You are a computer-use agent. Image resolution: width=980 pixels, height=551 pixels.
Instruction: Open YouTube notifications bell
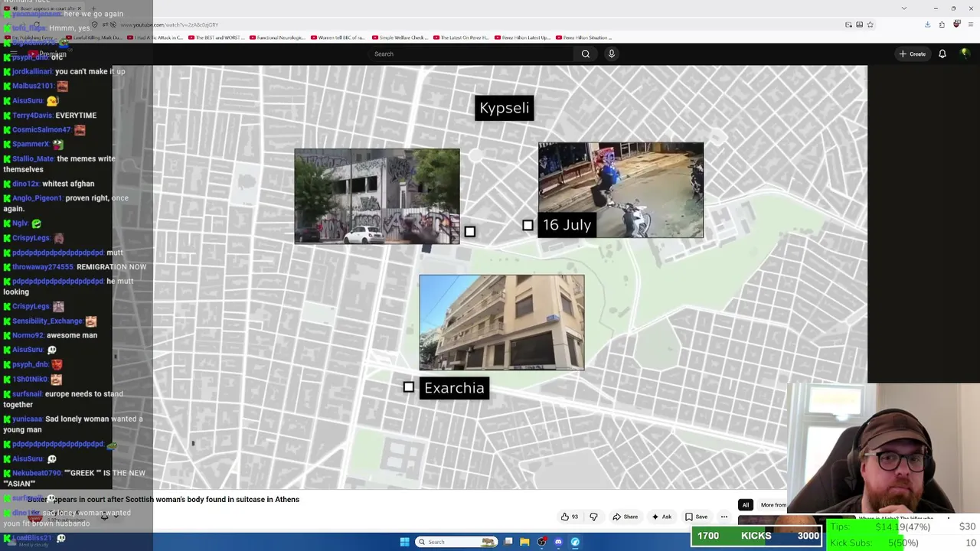click(x=942, y=54)
